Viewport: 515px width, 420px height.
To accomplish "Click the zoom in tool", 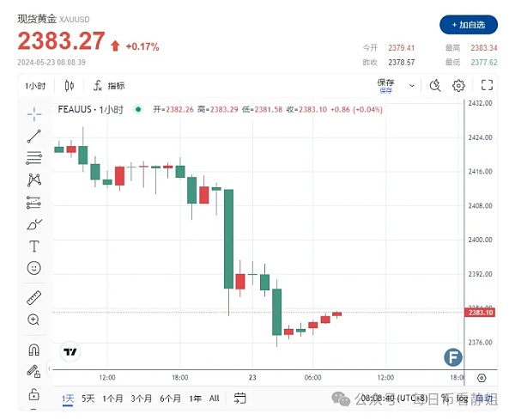I will tap(34, 320).
